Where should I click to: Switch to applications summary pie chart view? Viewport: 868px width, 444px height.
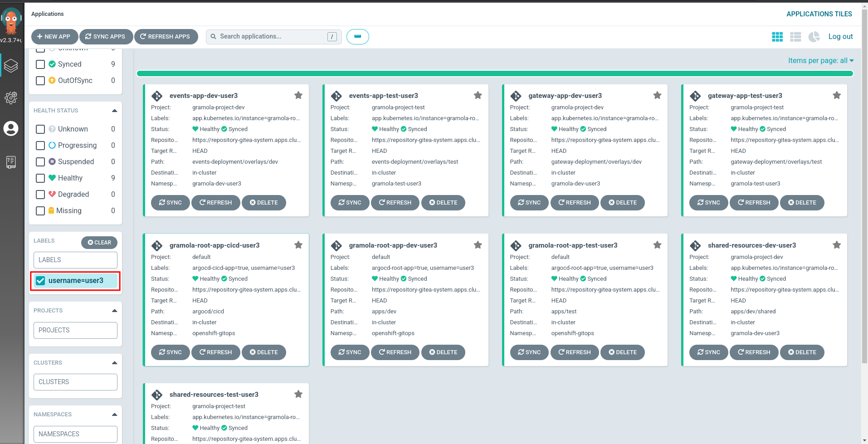[814, 37]
